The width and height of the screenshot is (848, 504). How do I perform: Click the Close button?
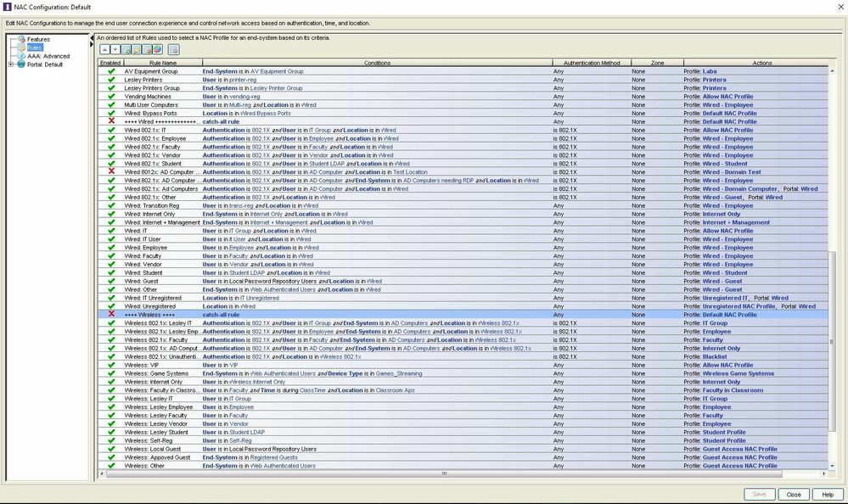(x=793, y=494)
